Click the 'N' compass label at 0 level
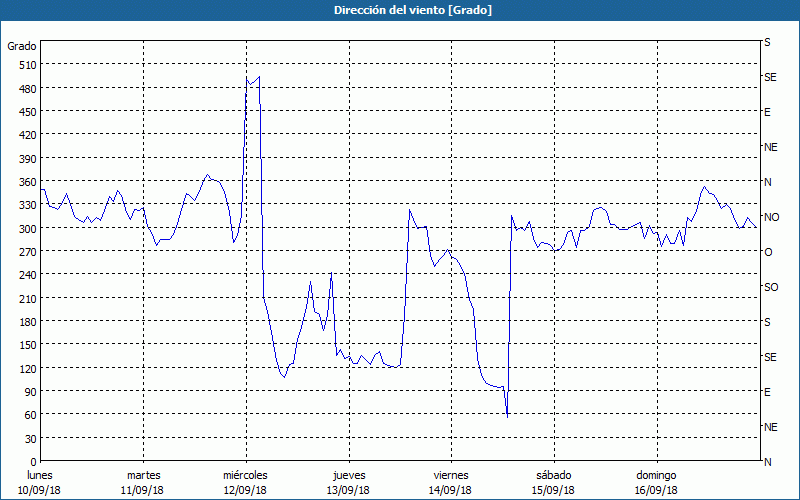 768,462
